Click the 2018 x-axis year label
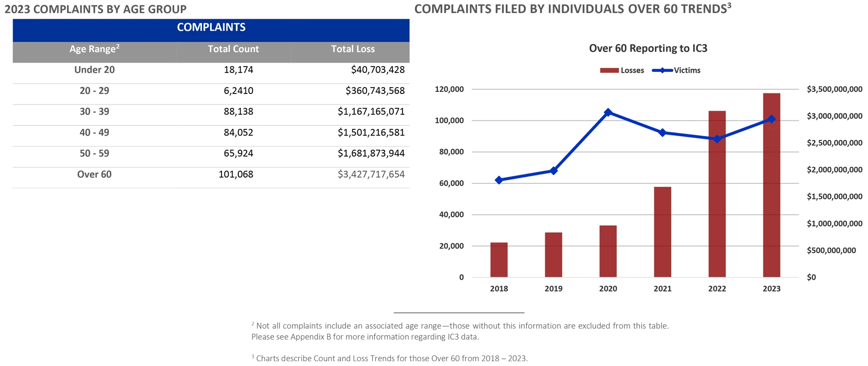 (499, 289)
